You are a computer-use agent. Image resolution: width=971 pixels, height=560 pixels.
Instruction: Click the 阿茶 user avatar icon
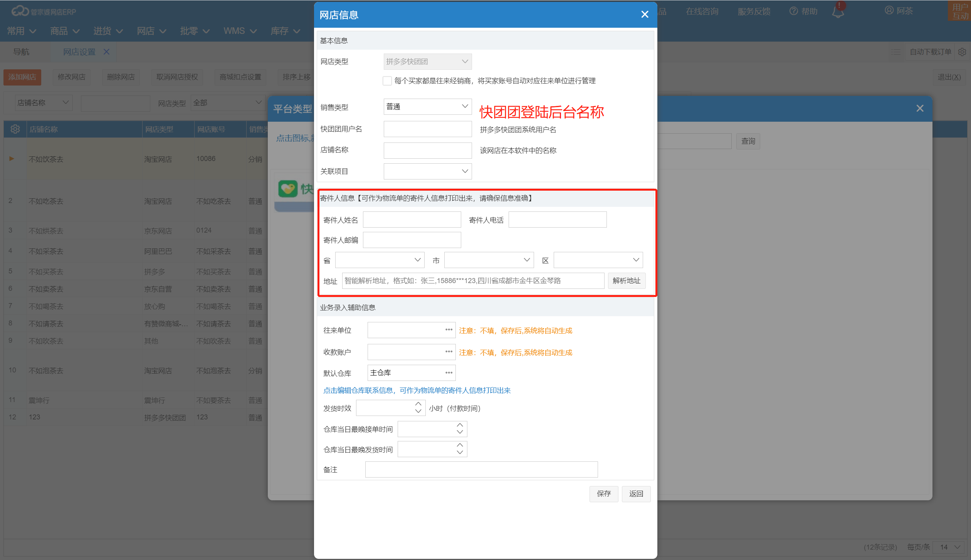[889, 10]
